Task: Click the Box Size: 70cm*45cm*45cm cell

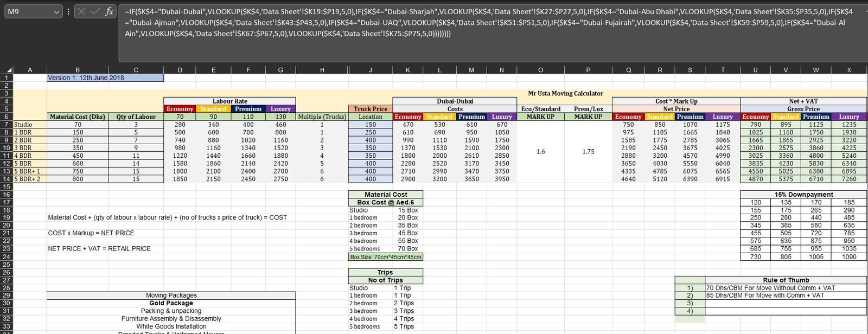Action: point(385,257)
